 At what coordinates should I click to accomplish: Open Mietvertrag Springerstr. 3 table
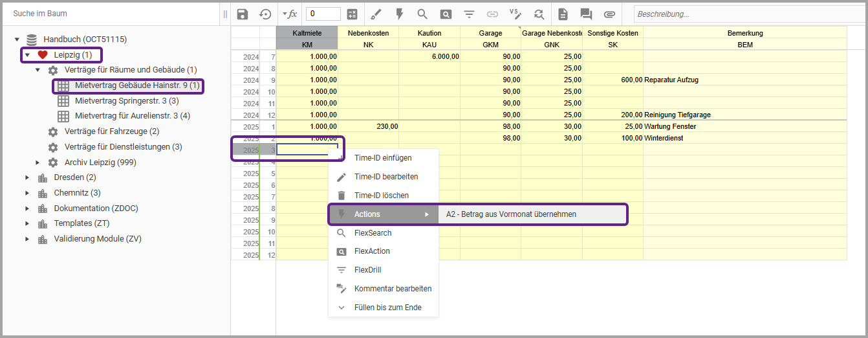(126, 101)
